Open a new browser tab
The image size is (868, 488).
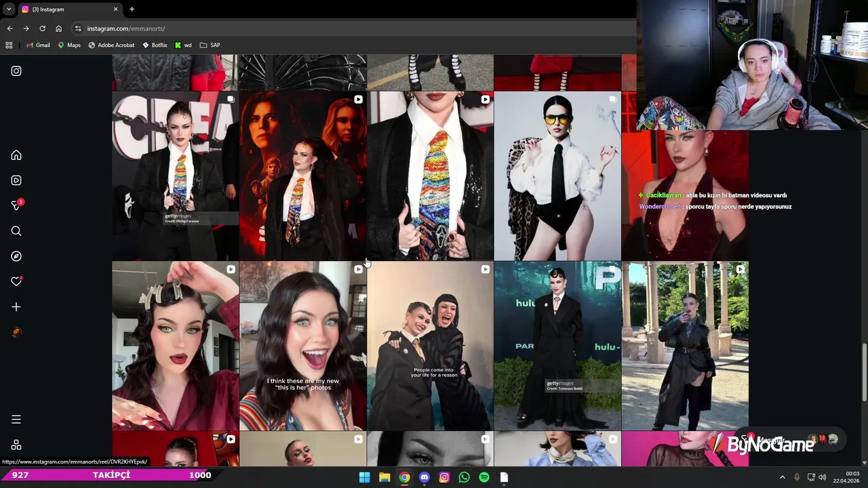(x=132, y=9)
